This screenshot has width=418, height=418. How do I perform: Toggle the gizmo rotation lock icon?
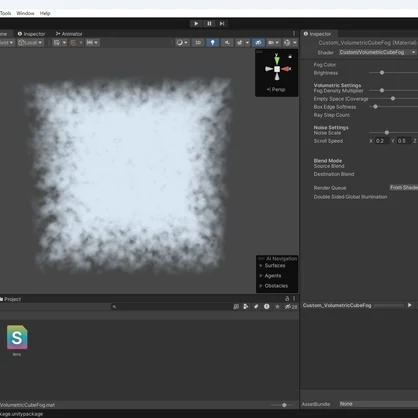pyautogui.click(x=290, y=56)
